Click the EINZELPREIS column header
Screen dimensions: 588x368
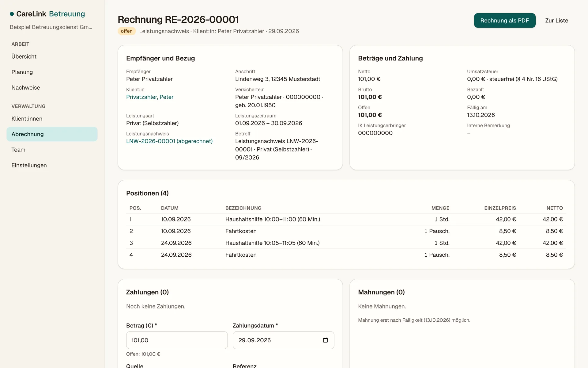click(x=500, y=208)
